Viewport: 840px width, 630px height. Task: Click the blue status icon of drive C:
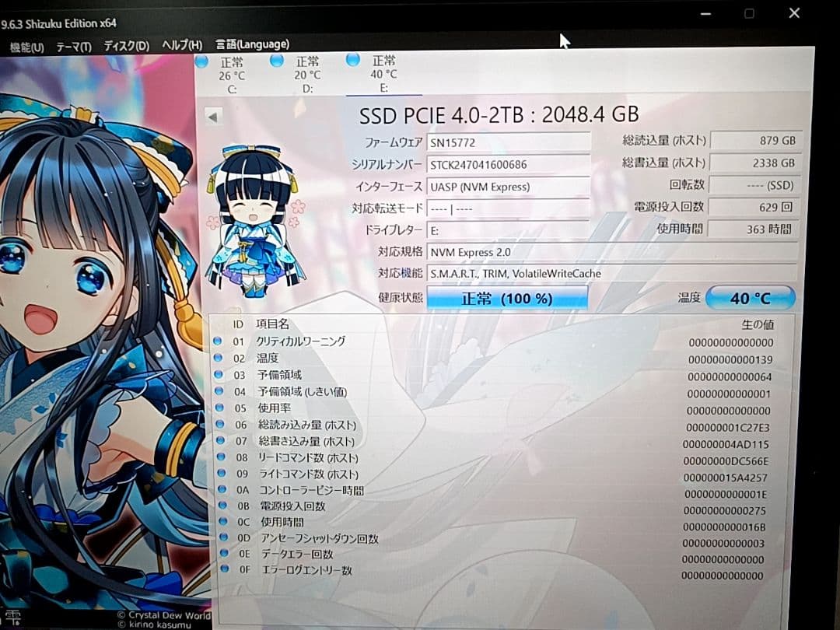coord(201,61)
